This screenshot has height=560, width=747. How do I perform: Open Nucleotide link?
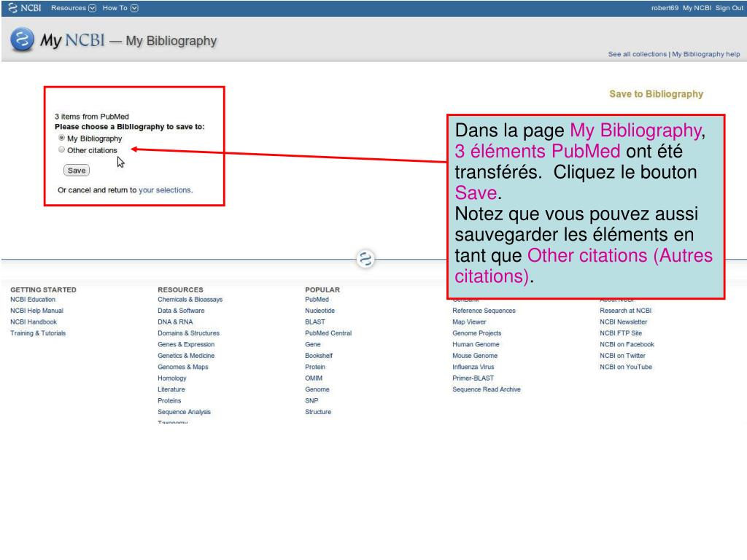[320, 311]
